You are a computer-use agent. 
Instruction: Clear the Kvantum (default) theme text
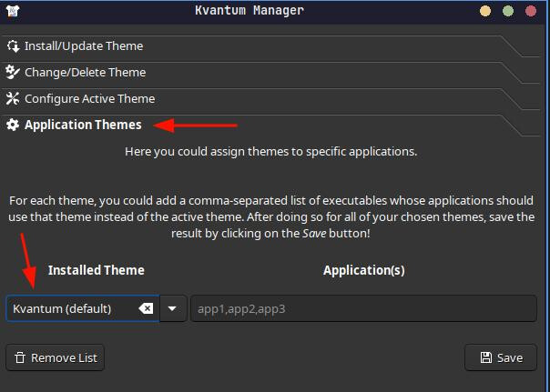coord(146,308)
